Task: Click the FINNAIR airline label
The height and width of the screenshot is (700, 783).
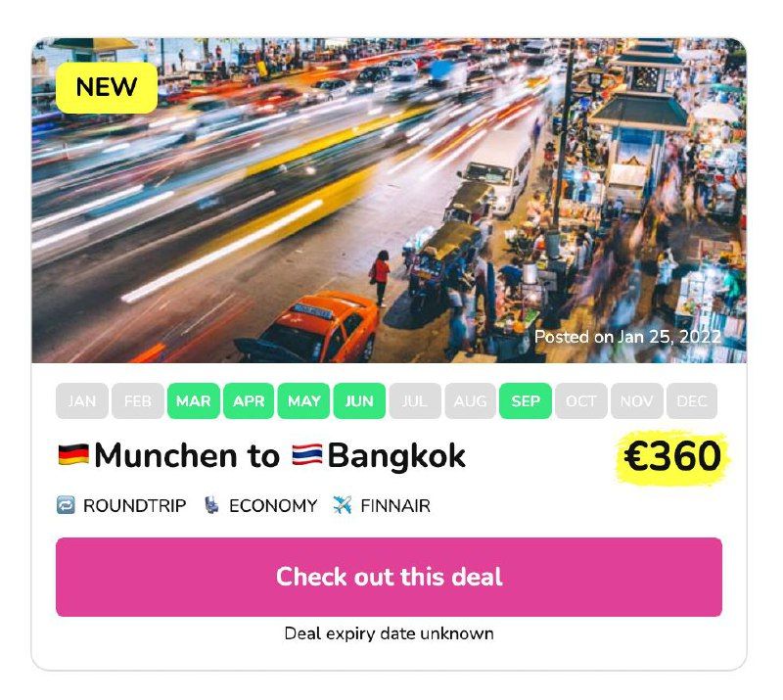Action: tap(395, 505)
